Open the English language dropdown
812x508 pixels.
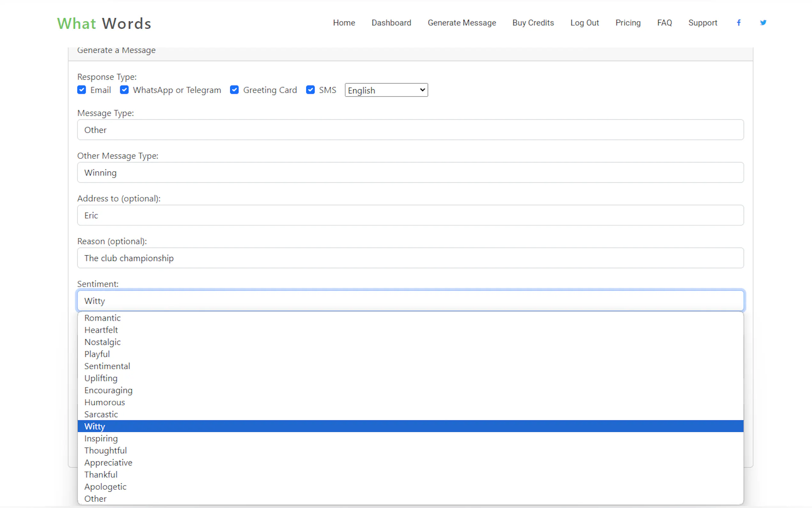click(386, 90)
